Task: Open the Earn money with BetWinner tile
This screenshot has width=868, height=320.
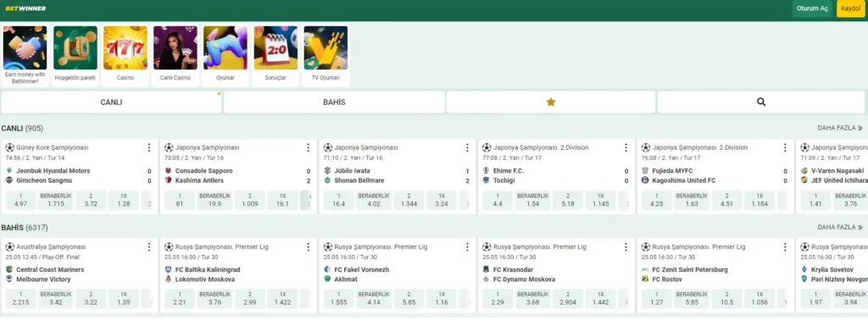Action: pos(25,55)
